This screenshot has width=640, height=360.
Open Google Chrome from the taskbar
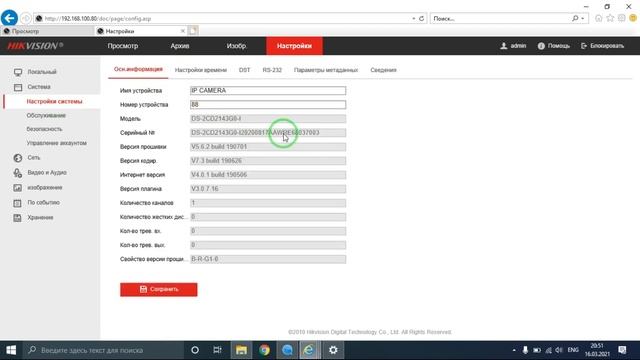click(264, 350)
